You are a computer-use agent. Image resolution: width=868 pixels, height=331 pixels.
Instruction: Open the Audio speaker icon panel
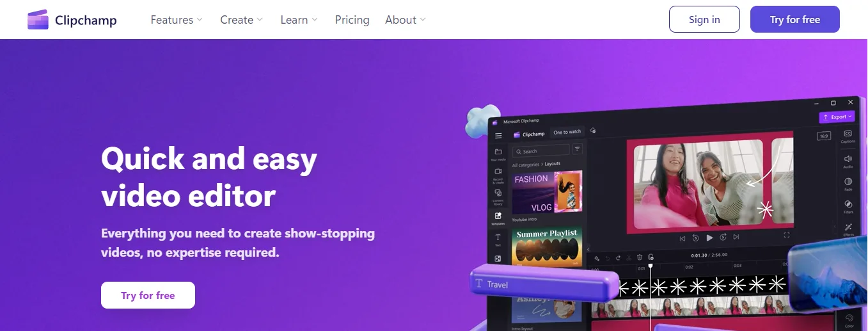click(848, 158)
